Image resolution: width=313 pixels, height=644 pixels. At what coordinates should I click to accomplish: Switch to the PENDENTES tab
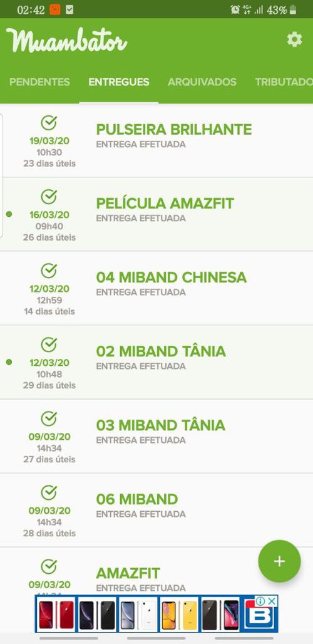[x=40, y=81]
